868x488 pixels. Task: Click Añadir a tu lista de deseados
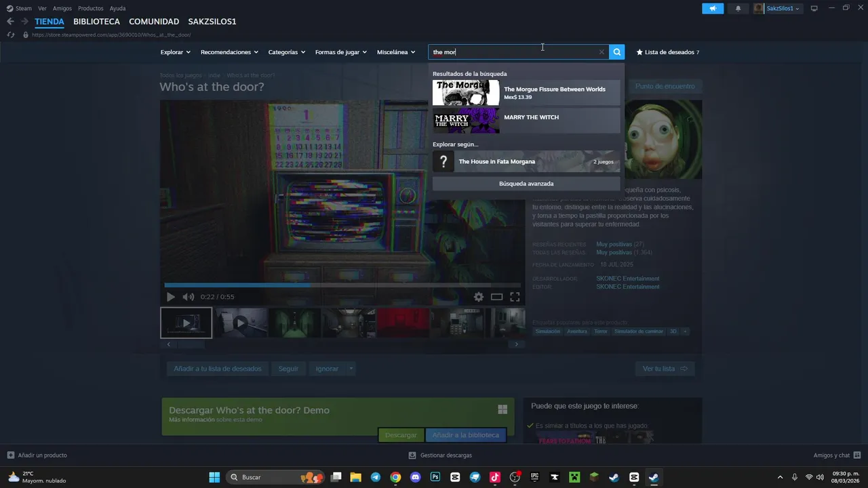pos(218,369)
